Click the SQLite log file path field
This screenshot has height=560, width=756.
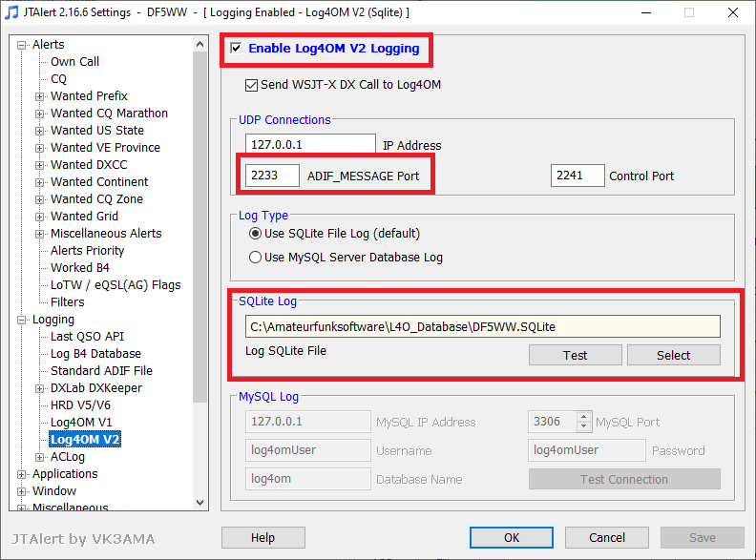[x=483, y=327]
